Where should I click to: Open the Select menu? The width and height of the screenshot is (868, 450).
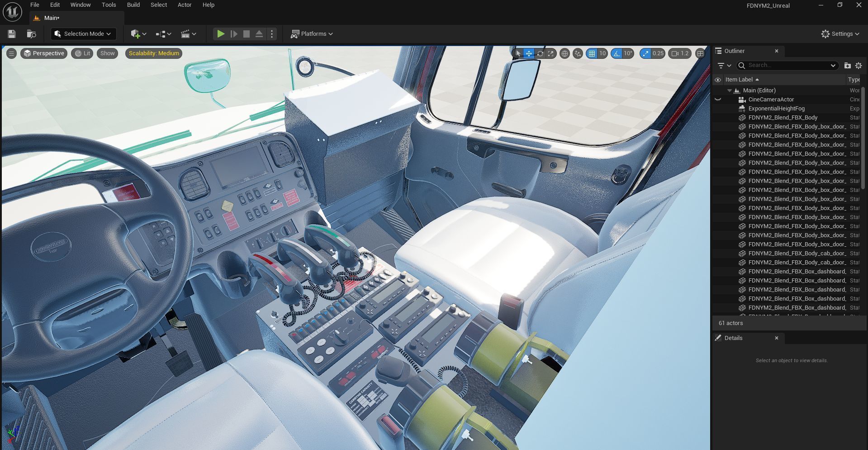click(x=159, y=5)
